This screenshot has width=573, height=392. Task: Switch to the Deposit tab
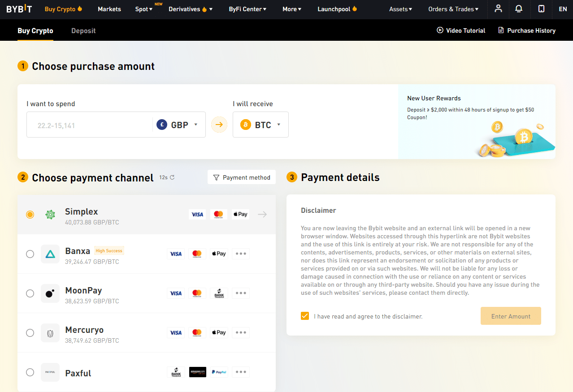coord(83,30)
